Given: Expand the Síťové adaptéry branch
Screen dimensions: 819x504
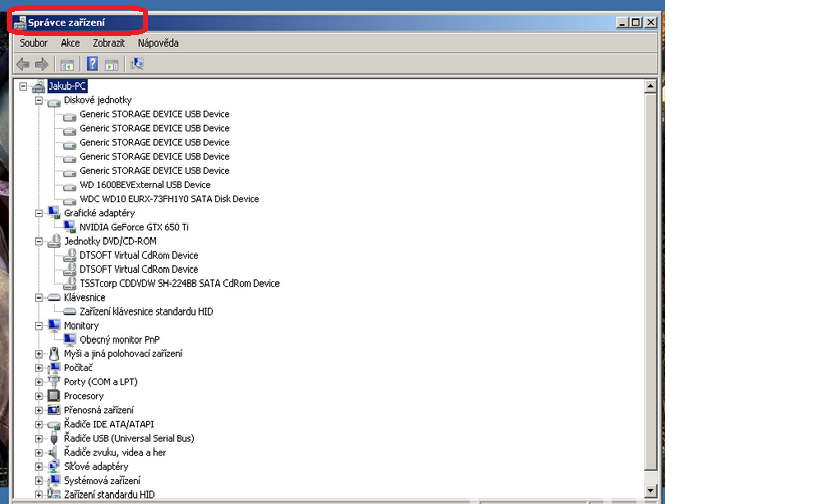Looking at the screenshot, I should tap(39, 467).
